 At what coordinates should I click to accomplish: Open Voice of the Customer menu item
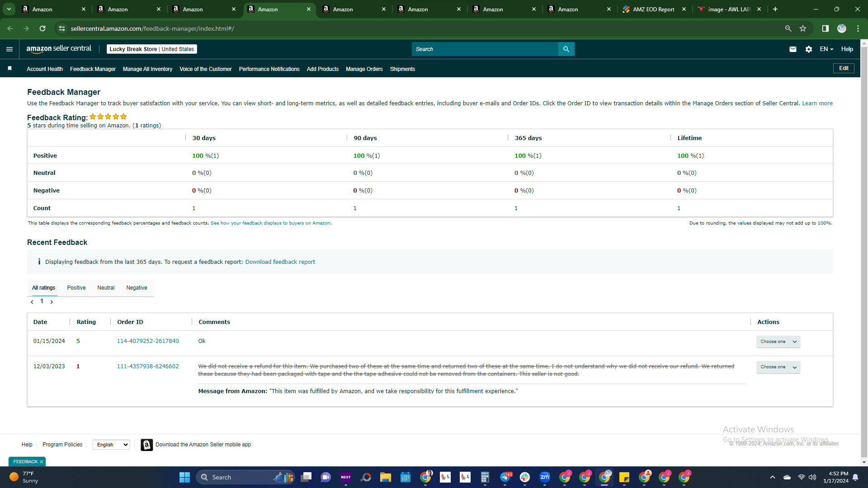click(206, 69)
